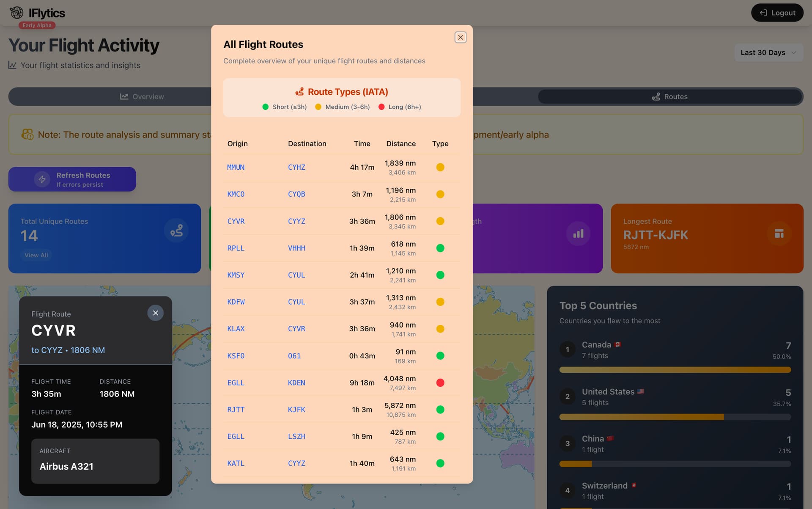Select origin KMCO in the table
This screenshot has width=812, height=509.
236,194
